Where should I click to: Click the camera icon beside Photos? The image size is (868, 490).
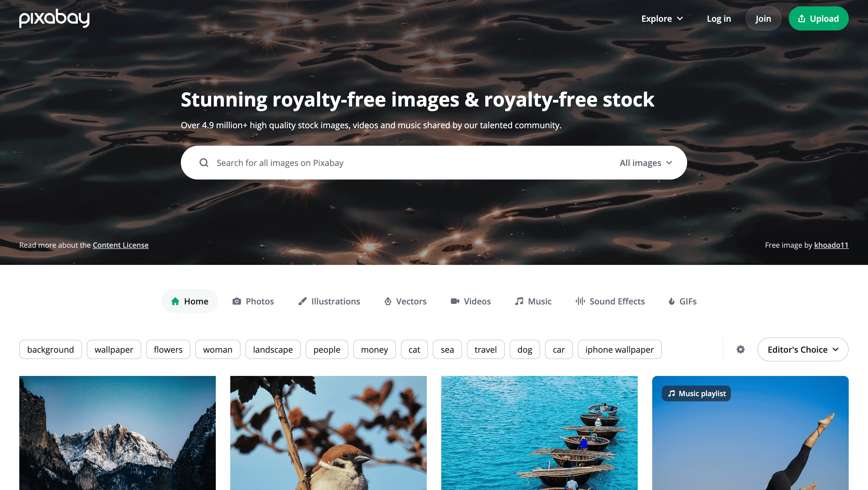(237, 301)
